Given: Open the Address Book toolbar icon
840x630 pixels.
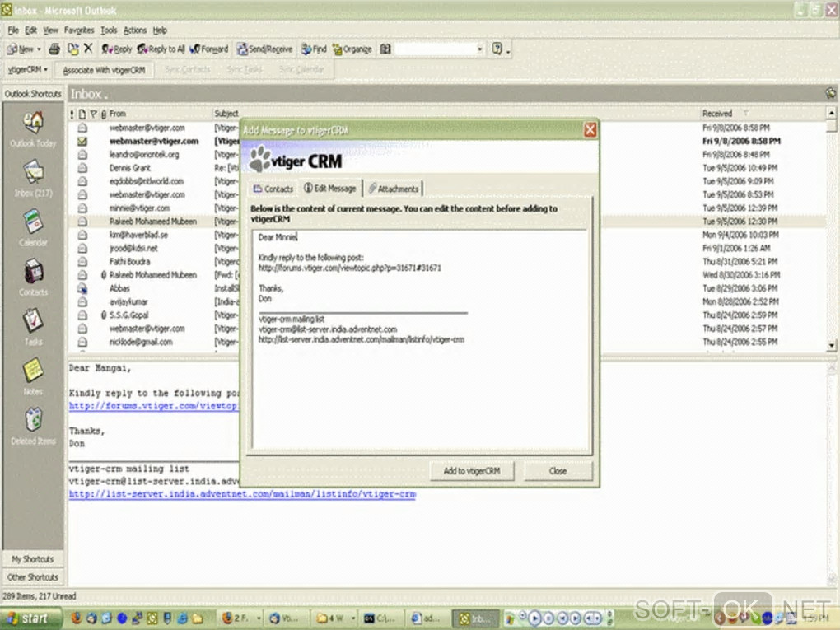Looking at the screenshot, I should 385,49.
